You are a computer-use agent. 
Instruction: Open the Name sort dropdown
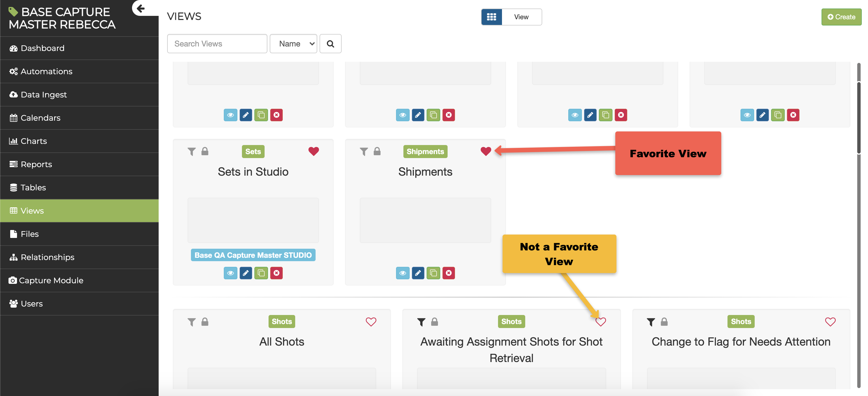click(293, 44)
